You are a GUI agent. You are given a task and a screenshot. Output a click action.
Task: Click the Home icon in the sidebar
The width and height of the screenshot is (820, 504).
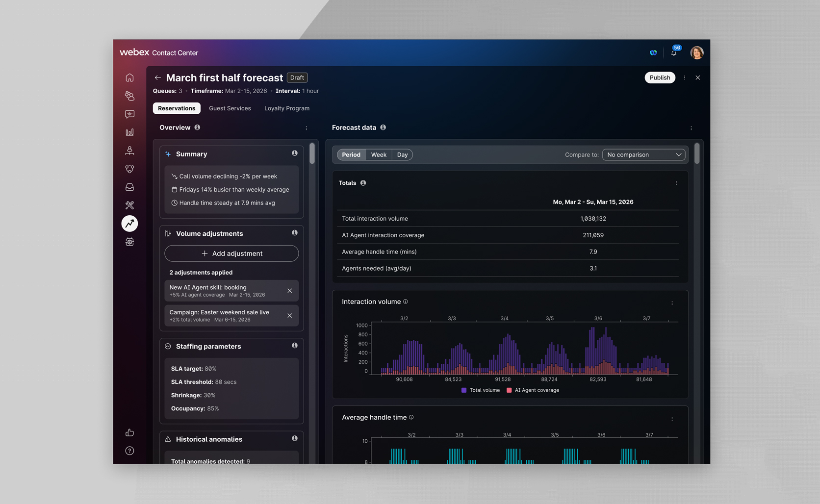pyautogui.click(x=129, y=77)
